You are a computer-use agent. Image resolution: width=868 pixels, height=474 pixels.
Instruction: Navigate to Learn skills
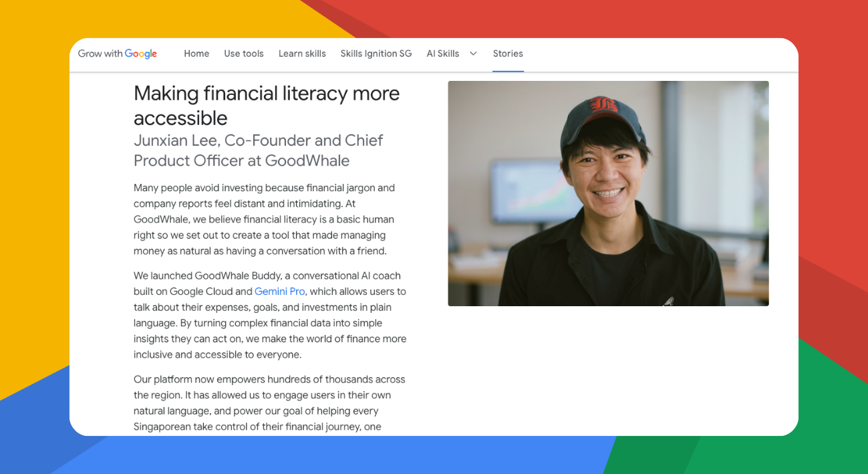pos(302,53)
